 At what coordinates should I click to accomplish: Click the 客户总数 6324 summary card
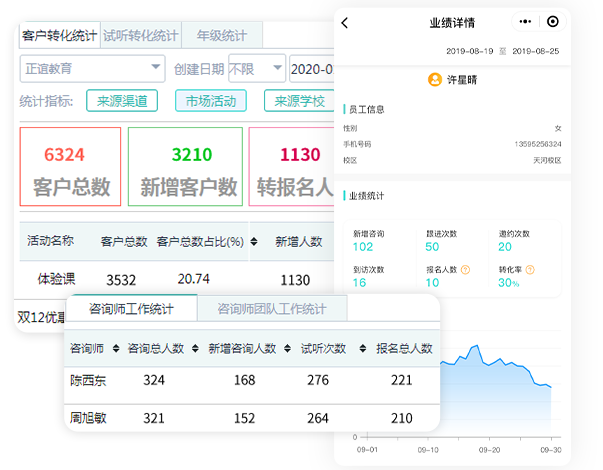coord(69,166)
